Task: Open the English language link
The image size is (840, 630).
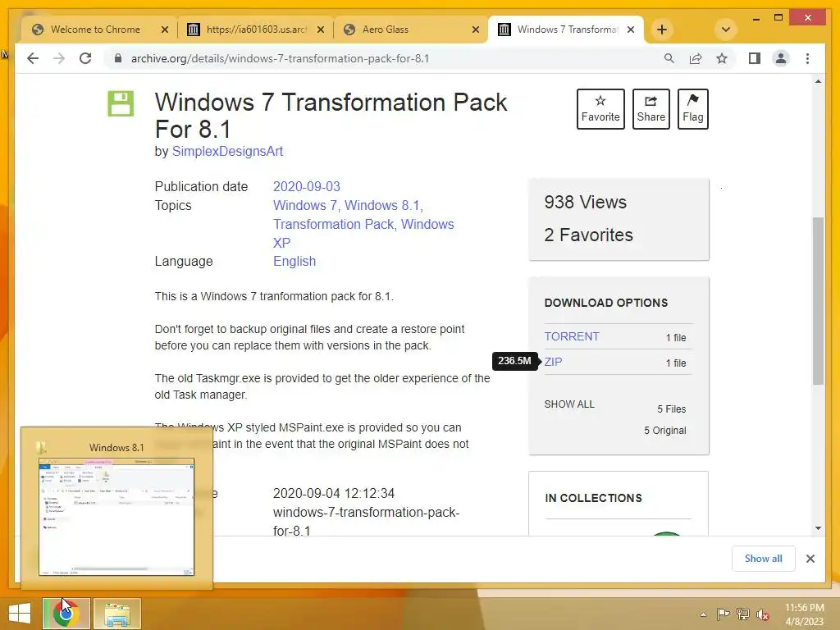Action: 294,261
